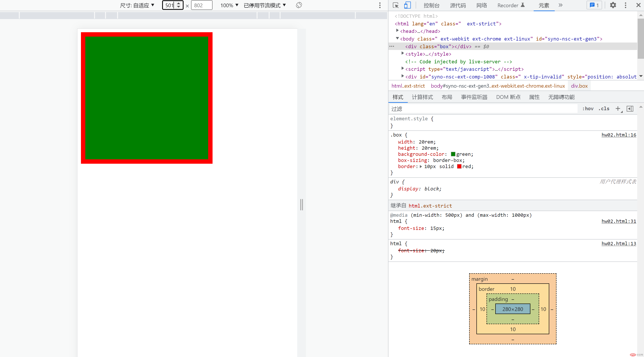Switch to the 网络 tab
Image resolution: width=644 pixels, height=357 pixels.
point(481,5)
